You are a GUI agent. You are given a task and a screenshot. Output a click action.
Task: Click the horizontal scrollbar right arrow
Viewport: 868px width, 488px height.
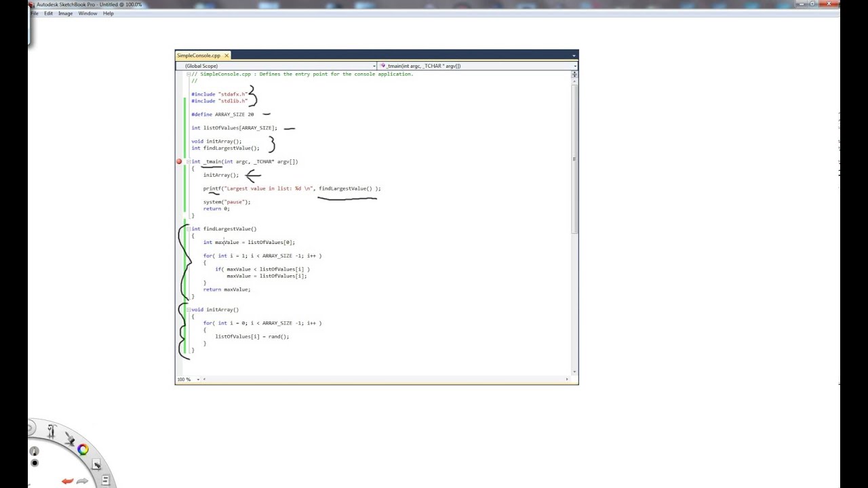pos(568,380)
